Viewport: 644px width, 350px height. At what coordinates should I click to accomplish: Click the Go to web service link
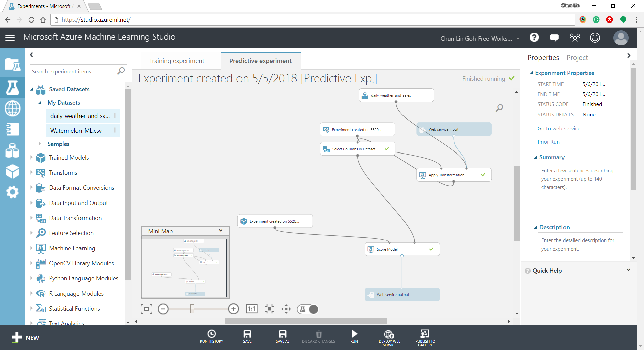click(x=558, y=129)
